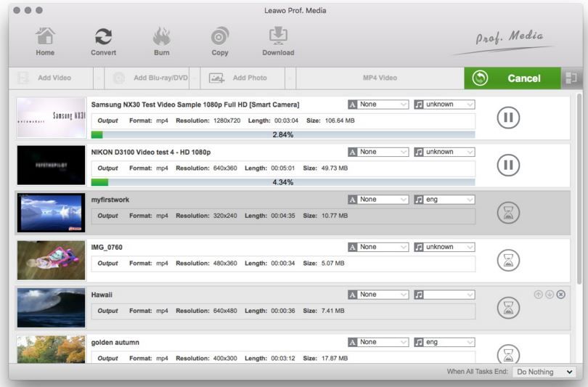Click the Add Photo button

[x=243, y=78]
